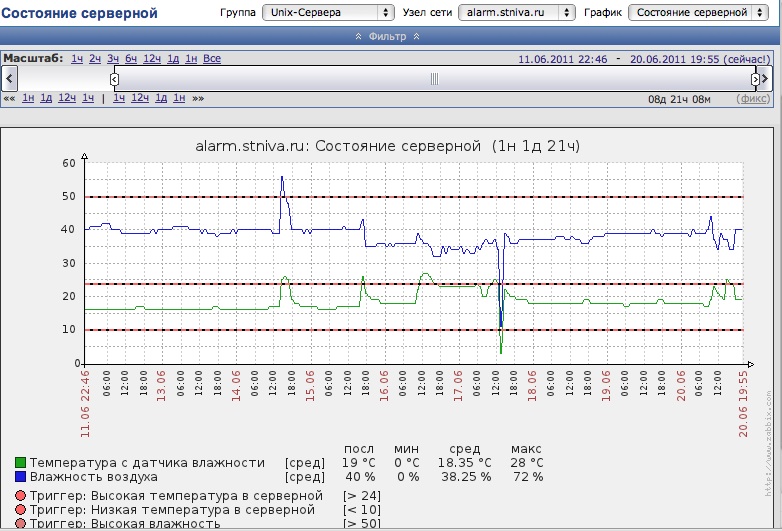Click the right scroll arrow of the time bar
782x531 pixels.
[x=766, y=78]
